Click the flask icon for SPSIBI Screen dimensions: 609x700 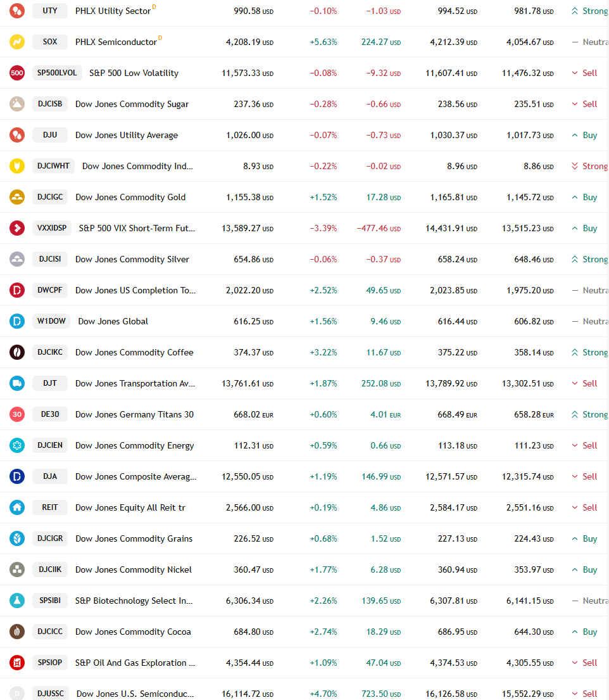[x=17, y=601]
